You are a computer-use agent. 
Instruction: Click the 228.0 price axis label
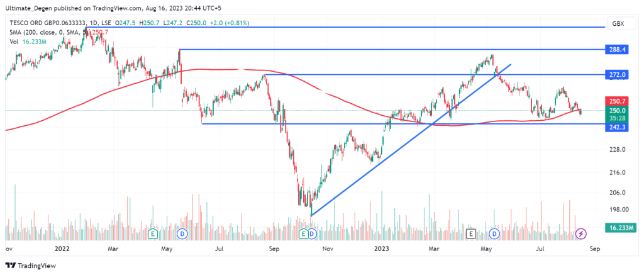[618, 150]
